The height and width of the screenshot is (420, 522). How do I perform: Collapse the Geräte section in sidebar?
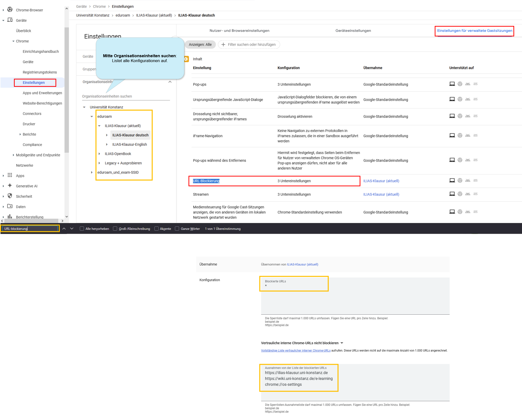3,20
